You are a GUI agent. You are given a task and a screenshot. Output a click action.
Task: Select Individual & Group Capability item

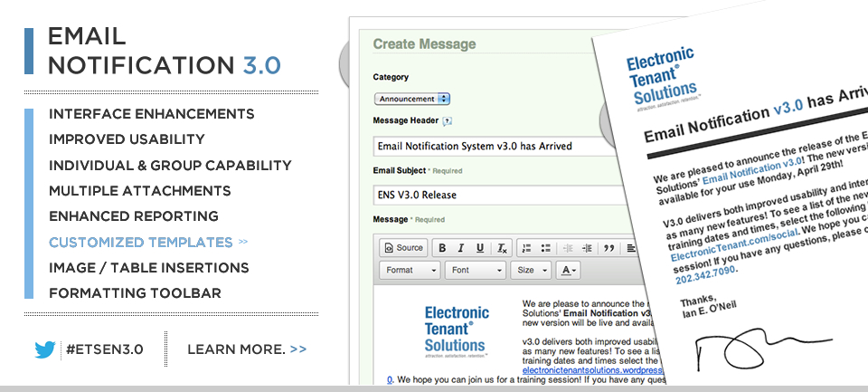170,166
